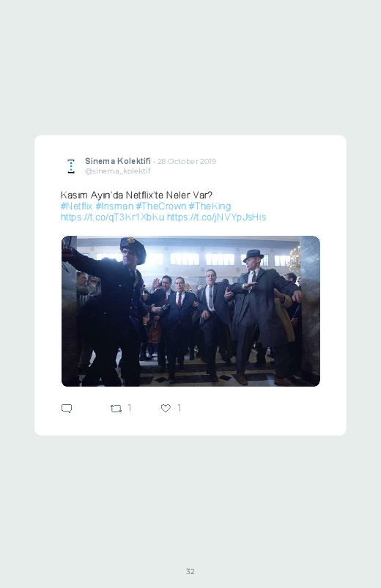The height and width of the screenshot is (588, 381).
Task: Retweet using the arrows icon
Action: 116,409
